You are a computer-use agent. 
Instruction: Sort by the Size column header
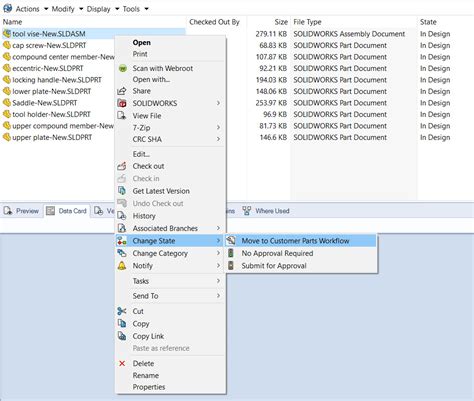[x=281, y=22]
